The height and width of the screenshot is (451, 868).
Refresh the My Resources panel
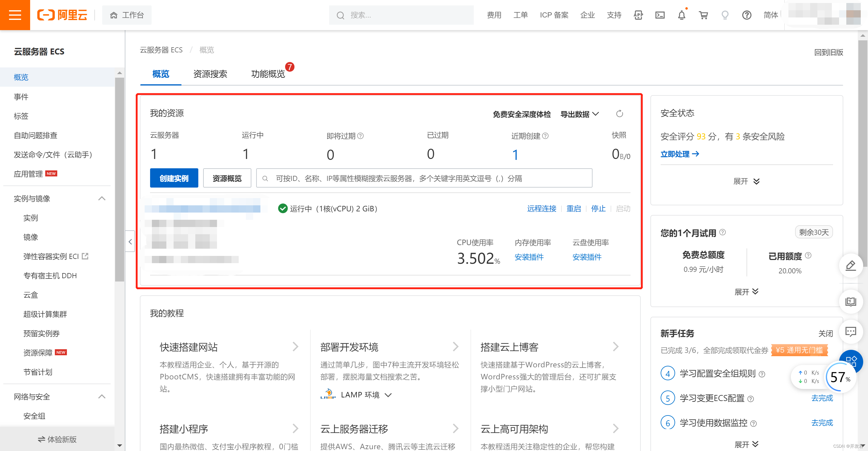tap(619, 114)
